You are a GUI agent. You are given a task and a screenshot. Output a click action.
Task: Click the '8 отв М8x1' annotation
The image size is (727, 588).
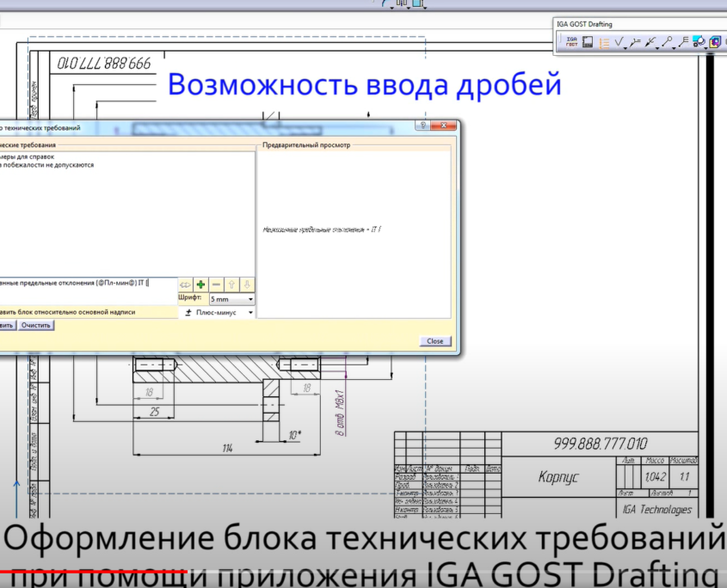(340, 412)
